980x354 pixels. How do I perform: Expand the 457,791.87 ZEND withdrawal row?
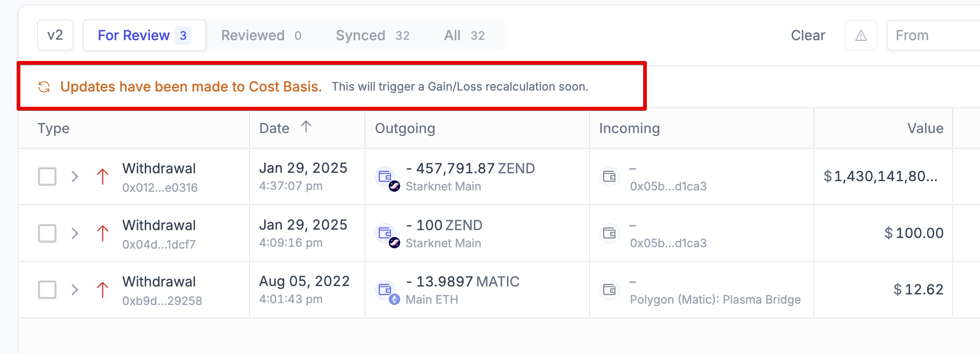pos(75,177)
